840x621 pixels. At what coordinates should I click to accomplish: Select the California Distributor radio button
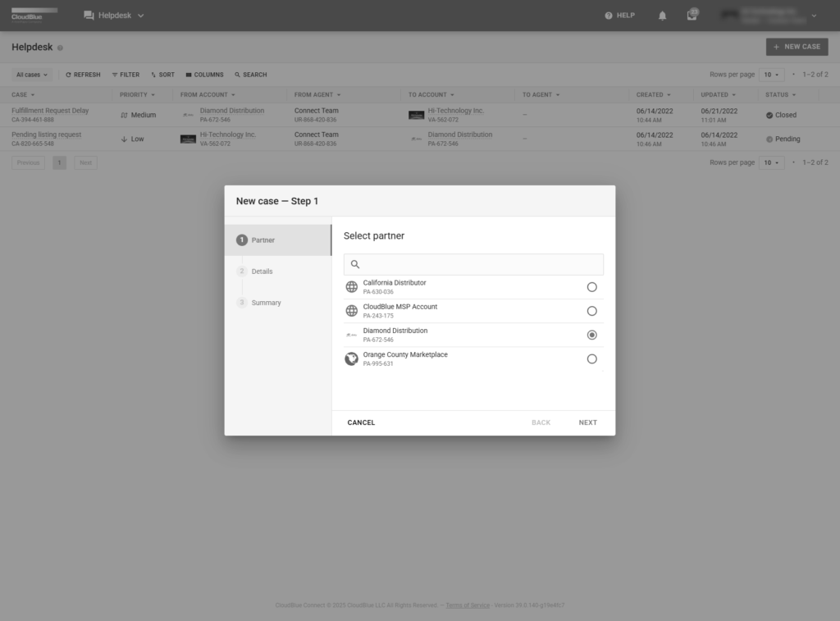pyautogui.click(x=591, y=287)
